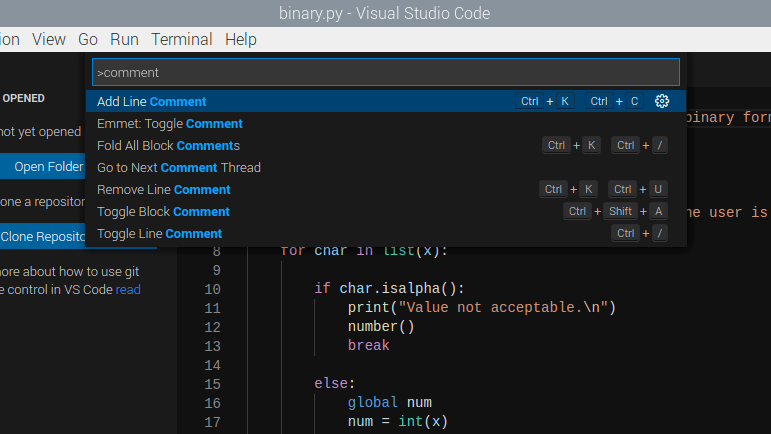This screenshot has height=434, width=771.
Task: Open the Run menu
Action: tap(124, 39)
